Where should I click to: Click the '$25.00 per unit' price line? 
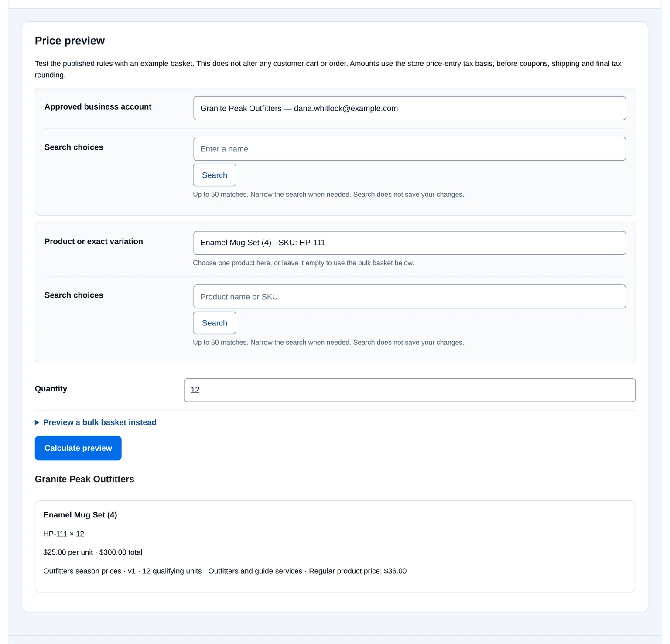[68, 552]
